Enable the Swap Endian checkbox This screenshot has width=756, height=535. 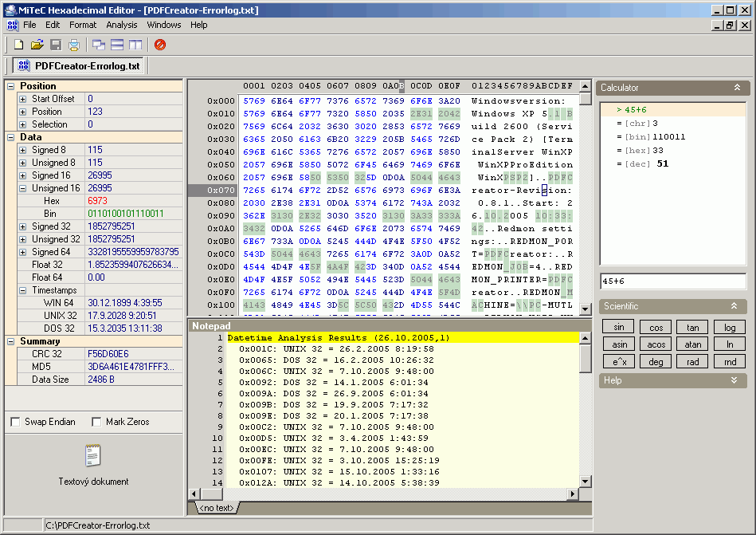tap(15, 422)
